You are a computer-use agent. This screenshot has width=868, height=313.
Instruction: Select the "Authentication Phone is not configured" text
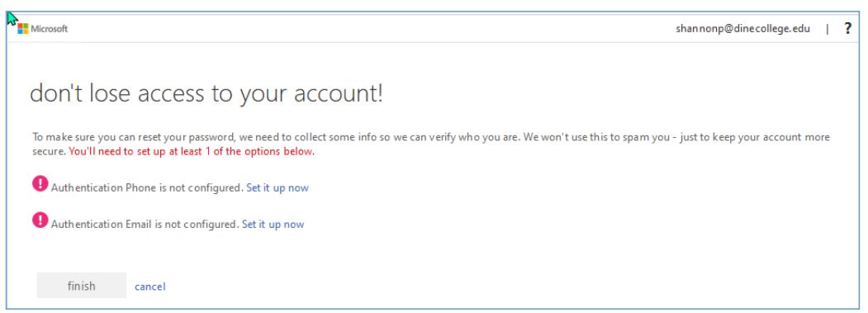147,187
